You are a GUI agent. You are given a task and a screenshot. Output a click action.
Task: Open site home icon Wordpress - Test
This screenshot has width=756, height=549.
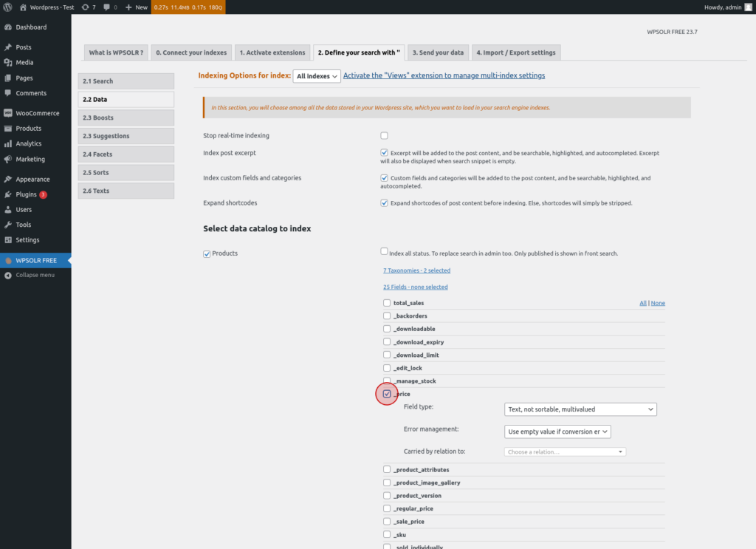[23, 7]
